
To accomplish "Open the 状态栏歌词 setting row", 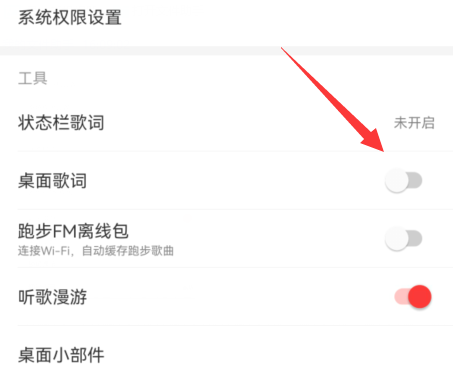I will click(x=226, y=123).
